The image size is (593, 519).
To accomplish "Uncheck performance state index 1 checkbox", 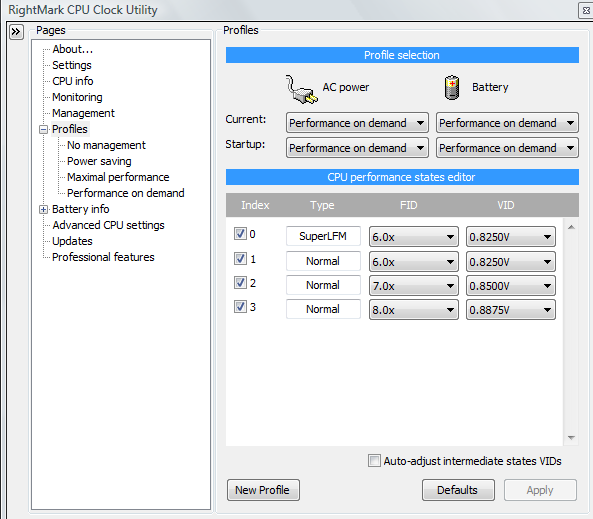I will click(240, 259).
